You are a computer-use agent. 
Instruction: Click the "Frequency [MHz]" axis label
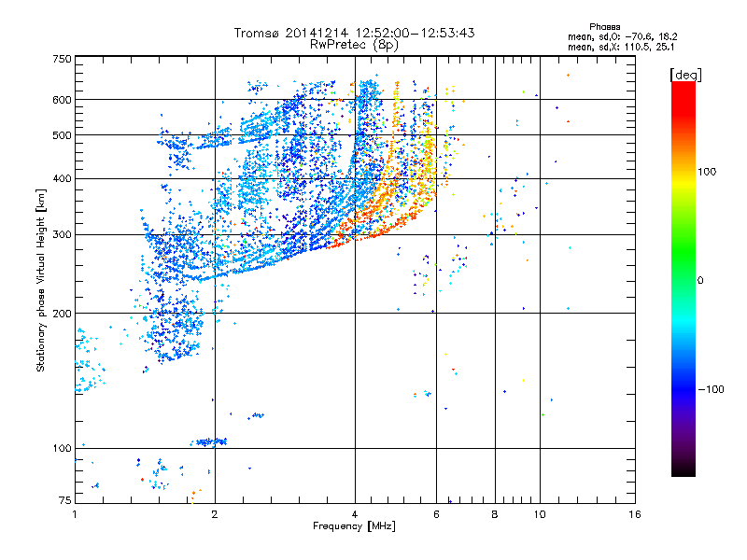pos(354,526)
